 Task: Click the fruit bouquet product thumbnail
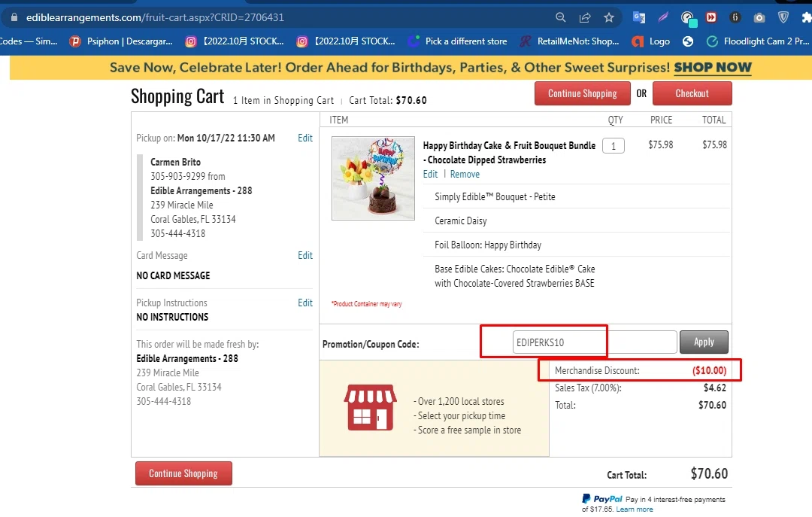tap(373, 178)
